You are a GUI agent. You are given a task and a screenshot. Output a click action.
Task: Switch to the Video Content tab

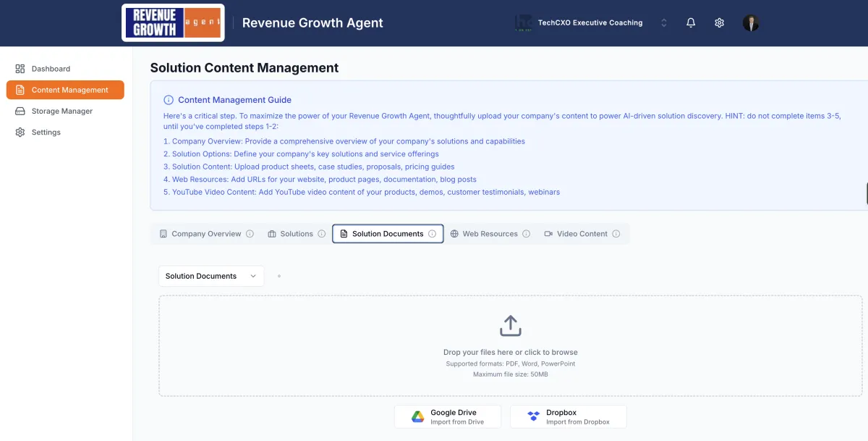pyautogui.click(x=582, y=234)
